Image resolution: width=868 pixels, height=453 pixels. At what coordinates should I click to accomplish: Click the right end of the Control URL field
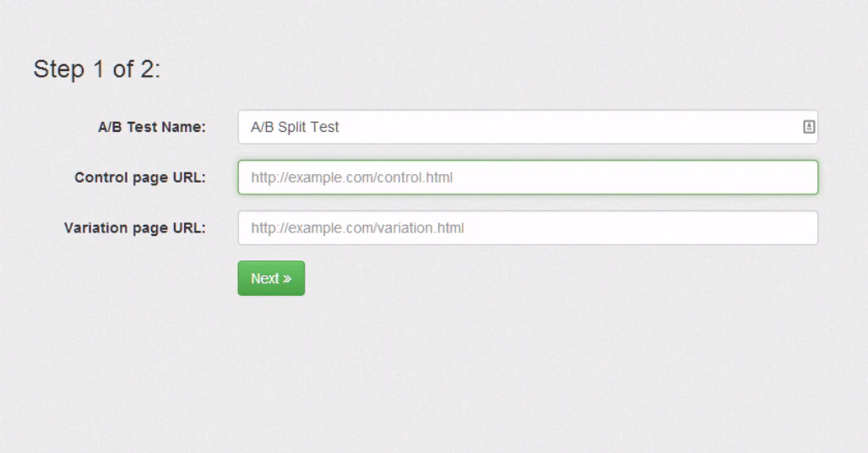[802, 177]
